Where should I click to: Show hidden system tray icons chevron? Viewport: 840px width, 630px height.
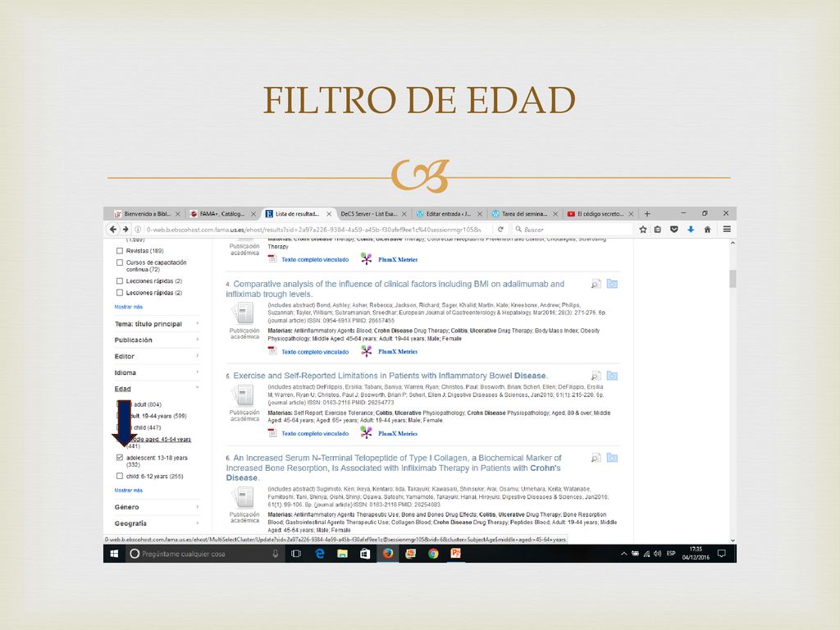tap(623, 554)
